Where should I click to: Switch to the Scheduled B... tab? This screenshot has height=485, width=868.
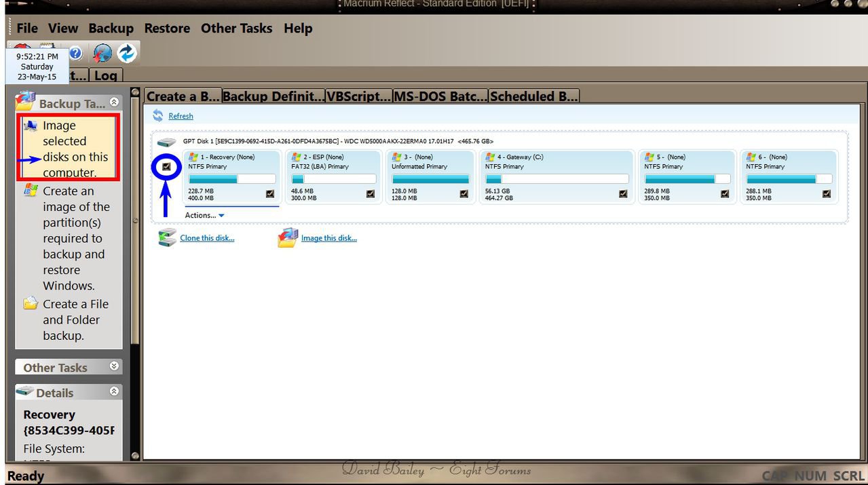(x=534, y=96)
